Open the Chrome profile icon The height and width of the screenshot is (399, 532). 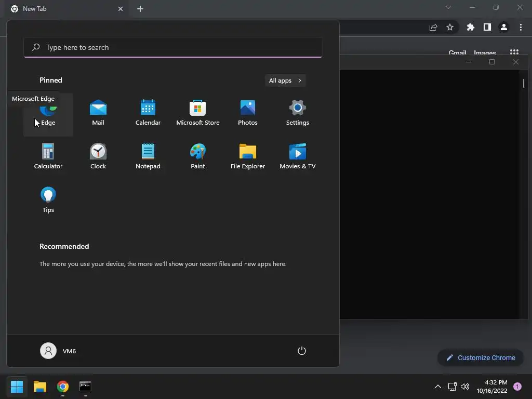click(504, 27)
